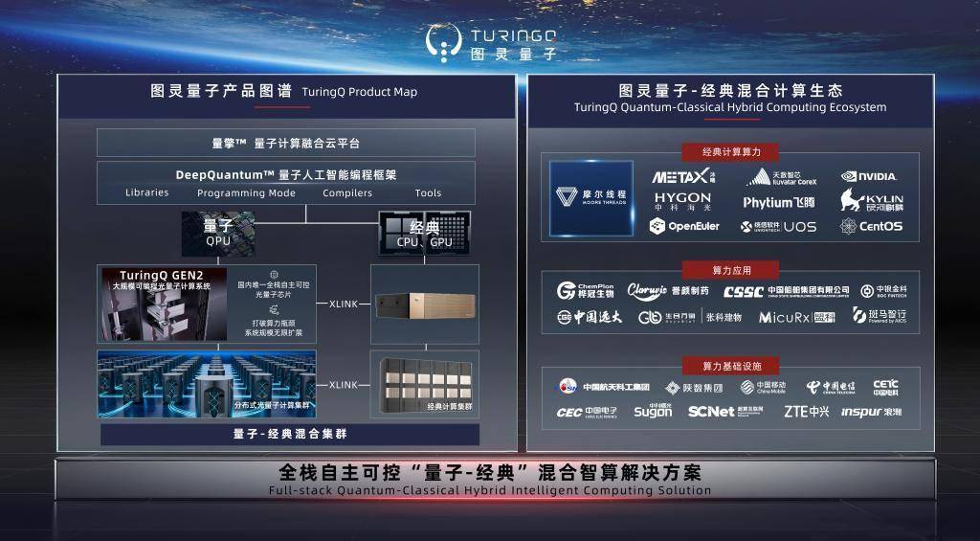Select the HYGON logo
The width and height of the screenshot is (980, 541).
click(682, 201)
